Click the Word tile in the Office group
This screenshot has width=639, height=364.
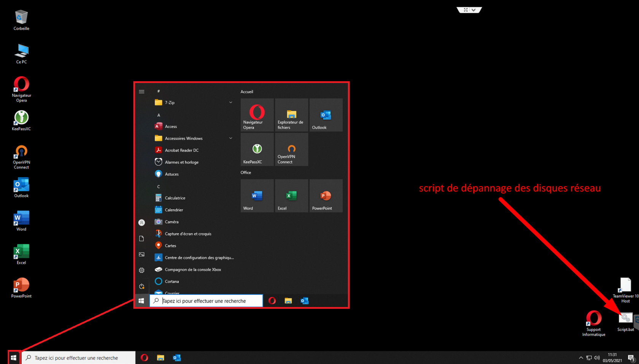coord(257,196)
